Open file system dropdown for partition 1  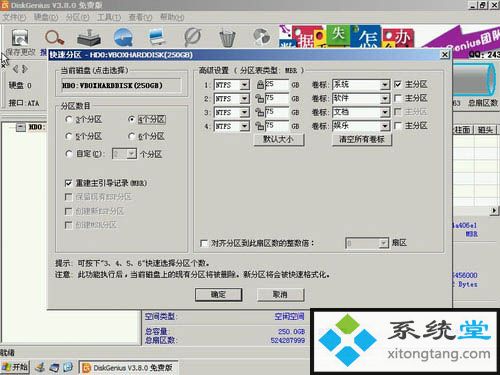coord(244,85)
